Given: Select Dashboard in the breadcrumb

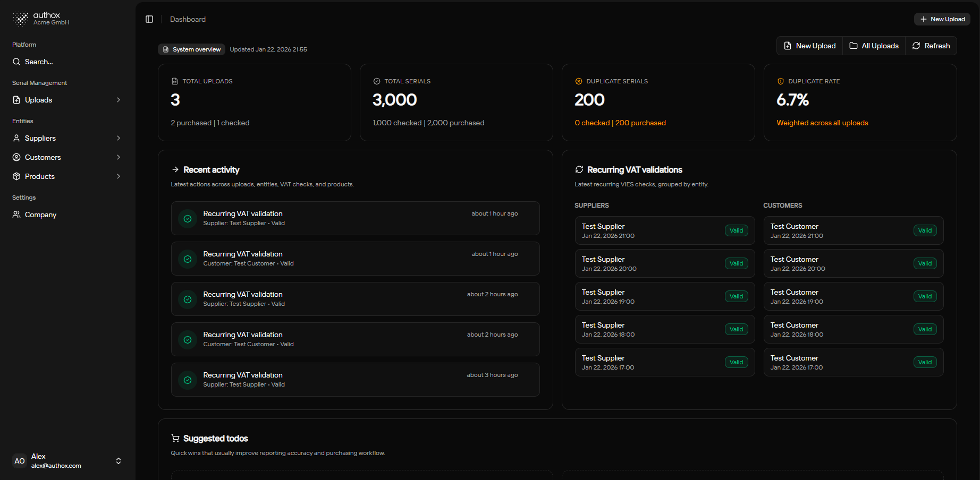Looking at the screenshot, I should click(188, 19).
